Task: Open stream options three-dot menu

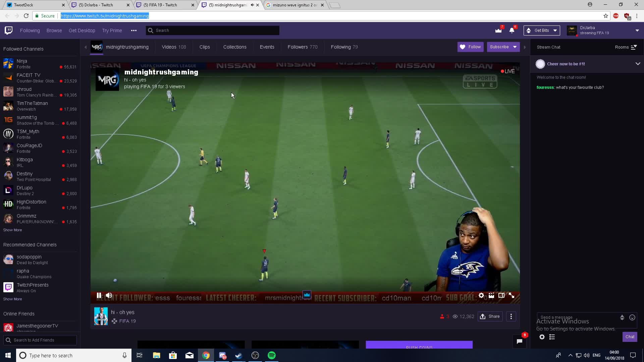Action: (x=511, y=316)
